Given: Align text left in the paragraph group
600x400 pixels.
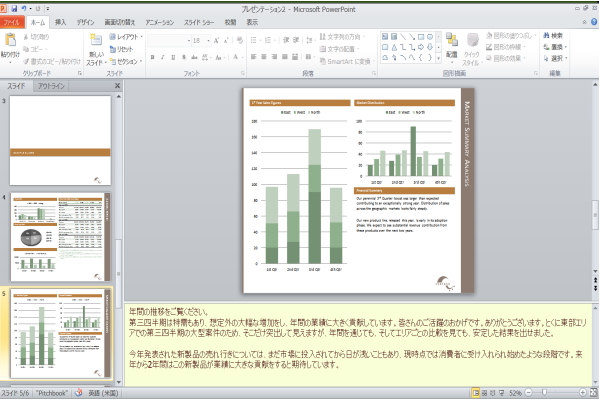Looking at the screenshot, I should pos(253,57).
